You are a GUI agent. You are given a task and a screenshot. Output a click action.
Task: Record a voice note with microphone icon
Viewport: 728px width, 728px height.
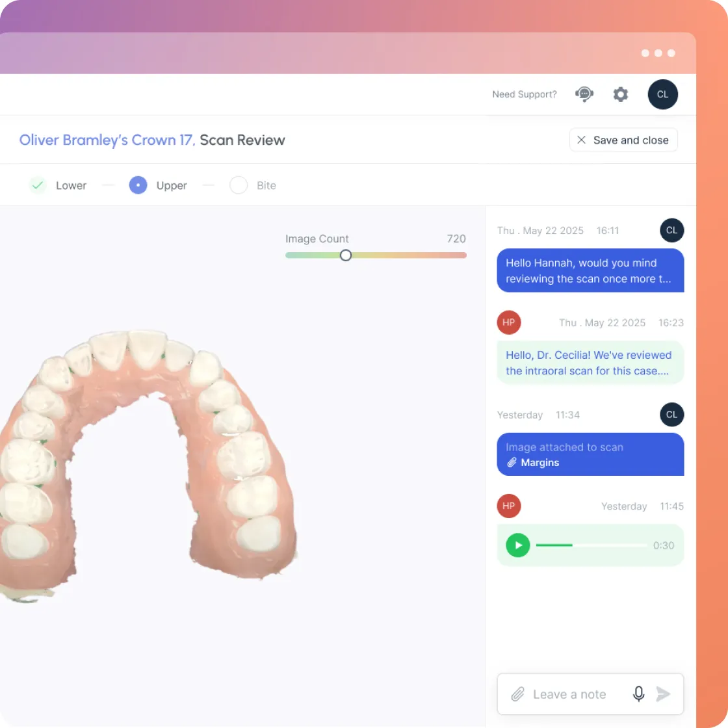click(x=639, y=694)
